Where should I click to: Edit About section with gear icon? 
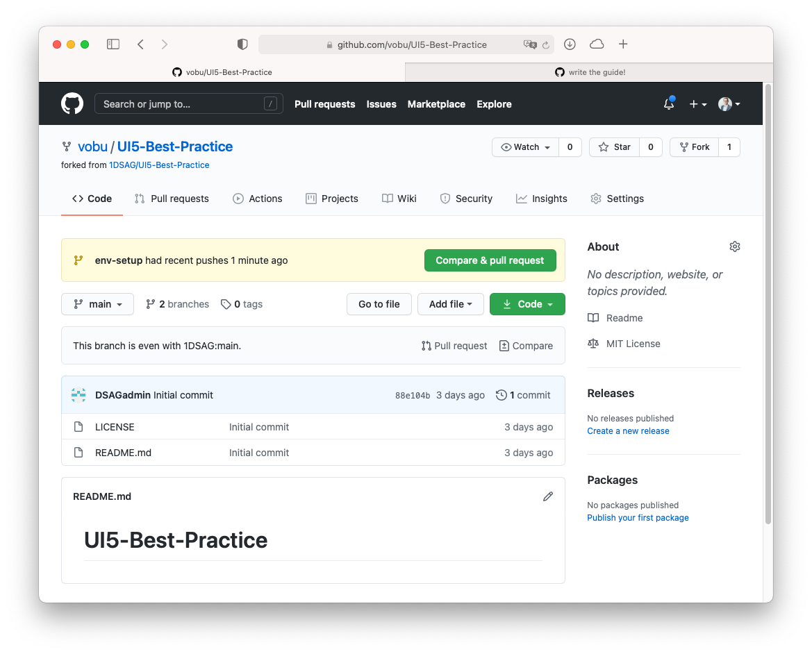pos(735,246)
